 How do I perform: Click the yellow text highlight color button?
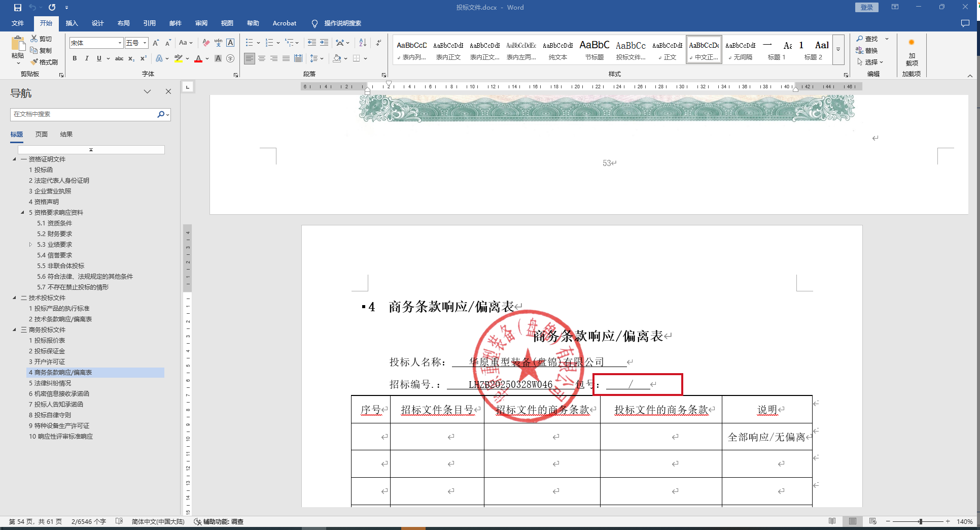[x=178, y=58]
